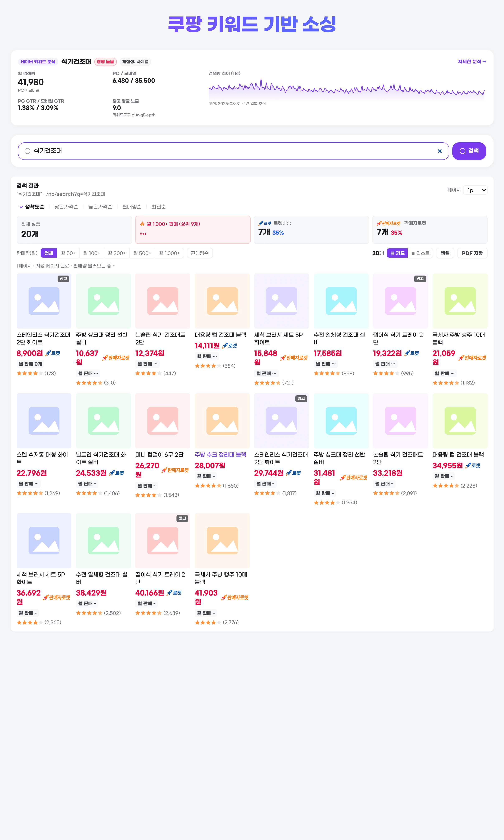Click 판매자로켓 badge next to 10,637원 price
Image resolution: width=504 pixels, height=840 pixels.
(x=116, y=358)
